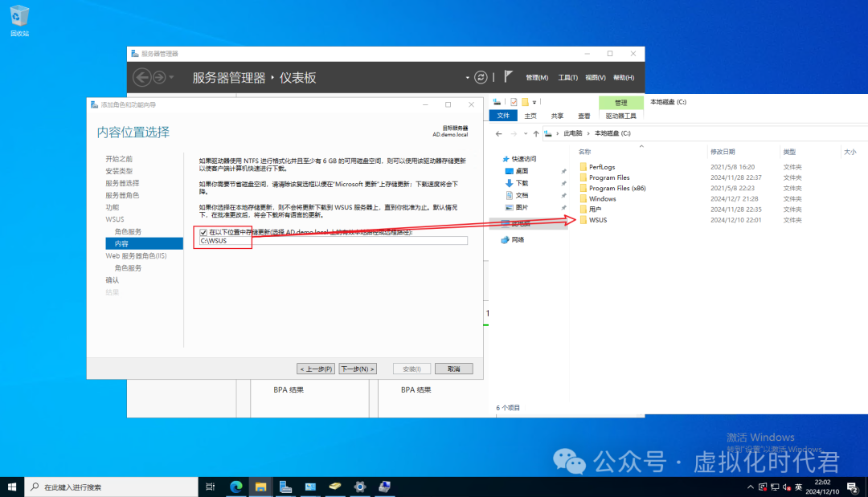The width and height of the screenshot is (868, 497).
Task: Click the 下一步(N) button in wizard
Action: point(357,369)
